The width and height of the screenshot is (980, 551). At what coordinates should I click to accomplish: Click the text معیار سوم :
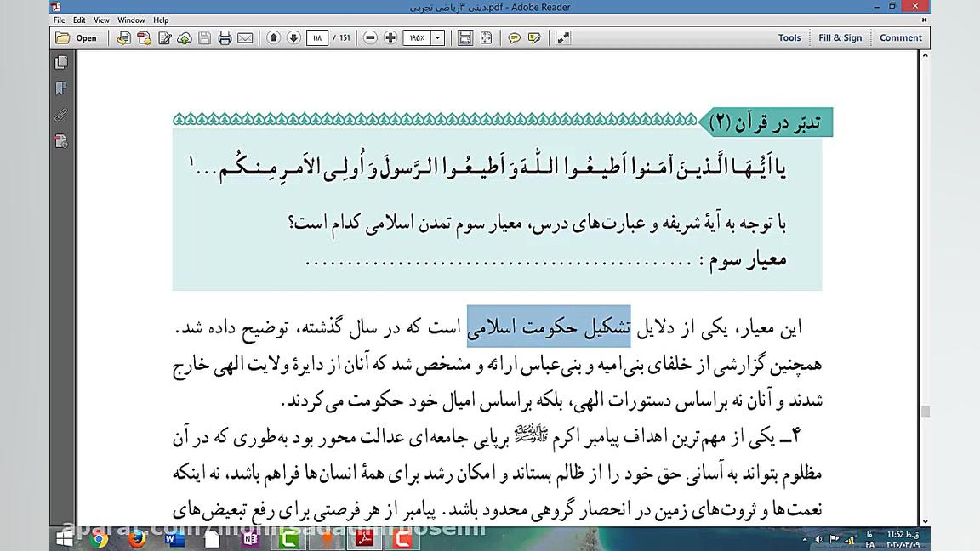tap(742, 259)
